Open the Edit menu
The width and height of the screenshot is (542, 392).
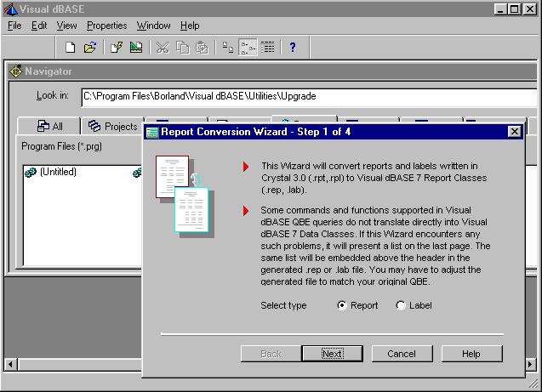click(39, 26)
